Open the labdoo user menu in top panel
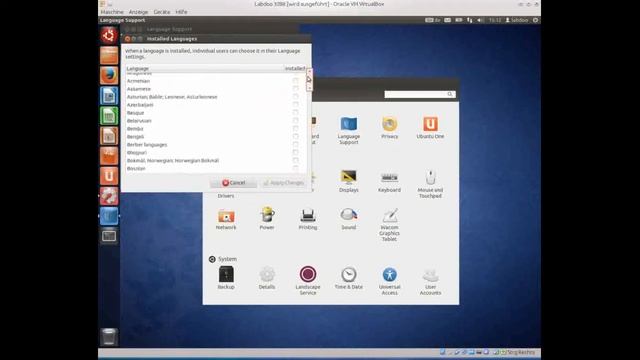 coord(517,20)
